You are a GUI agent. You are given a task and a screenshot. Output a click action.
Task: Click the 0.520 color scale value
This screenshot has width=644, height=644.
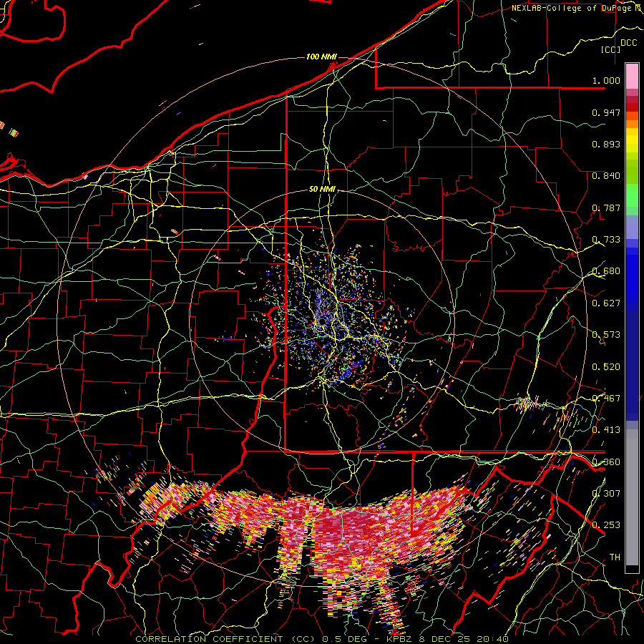coord(606,366)
